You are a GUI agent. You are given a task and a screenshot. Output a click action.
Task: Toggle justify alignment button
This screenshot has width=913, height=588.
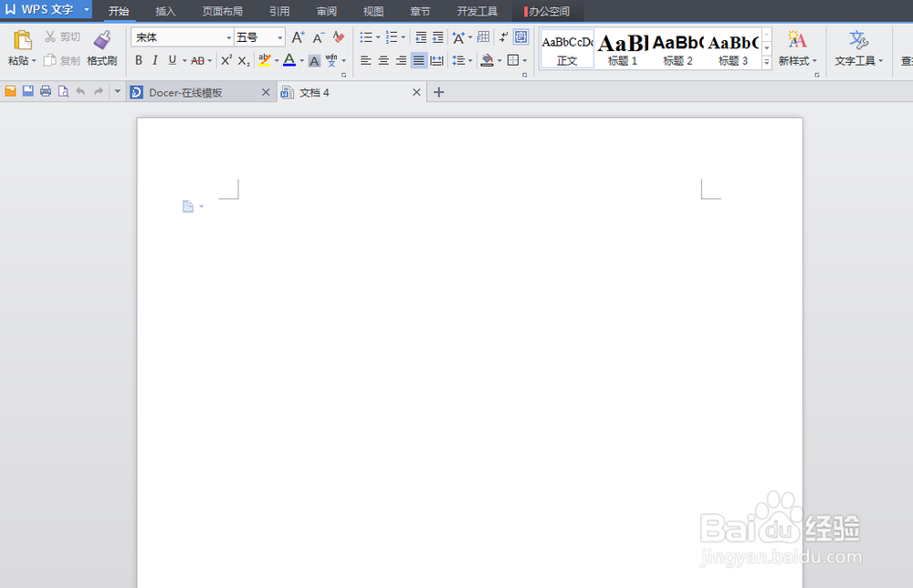click(419, 60)
